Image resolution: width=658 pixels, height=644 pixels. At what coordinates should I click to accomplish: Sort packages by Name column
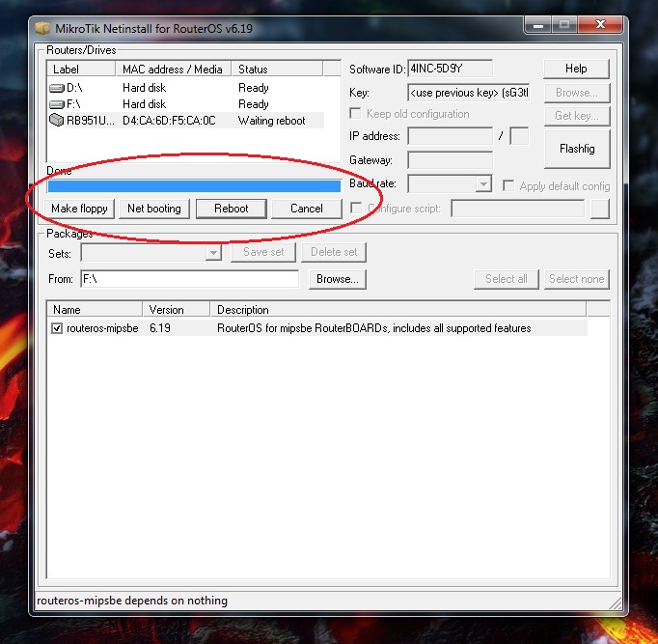[95, 309]
